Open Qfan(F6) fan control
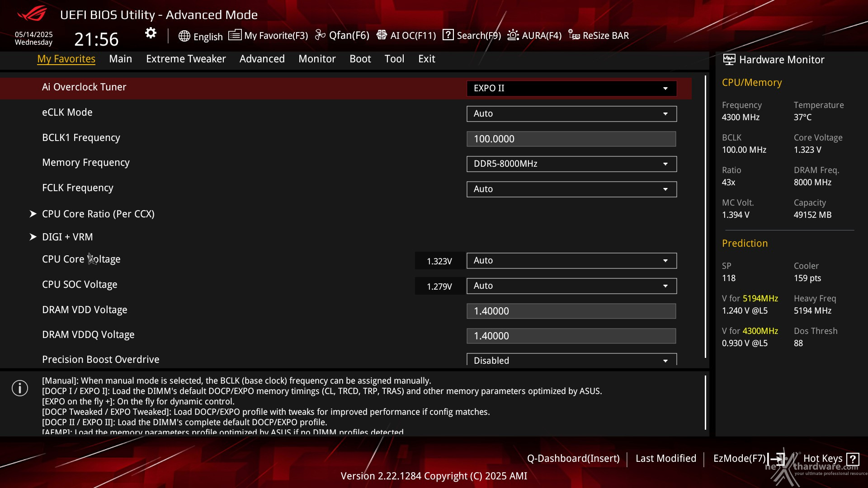This screenshot has height=488, width=868. pyautogui.click(x=342, y=35)
